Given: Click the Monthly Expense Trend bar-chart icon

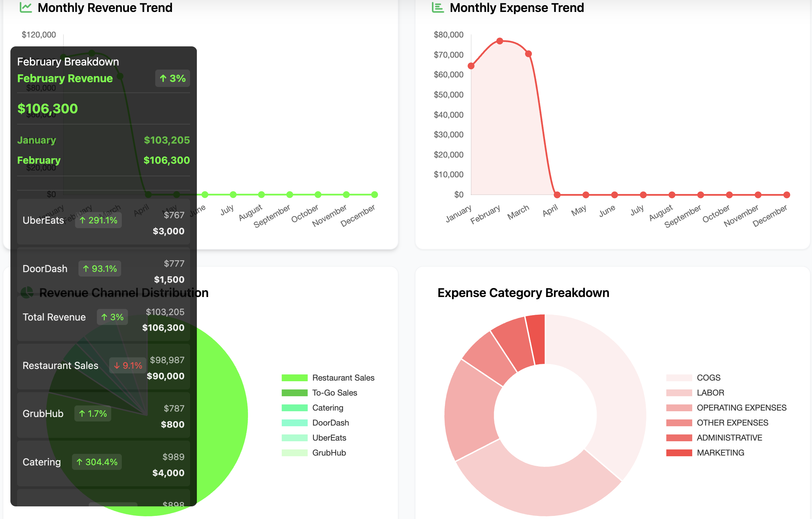Looking at the screenshot, I should tap(438, 8).
